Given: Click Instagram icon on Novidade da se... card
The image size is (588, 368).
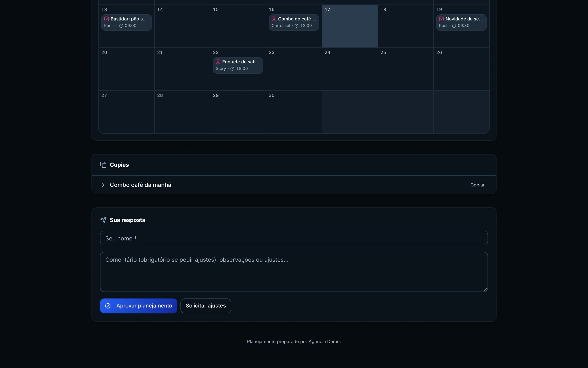Looking at the screenshot, I should pyautogui.click(x=441, y=19).
